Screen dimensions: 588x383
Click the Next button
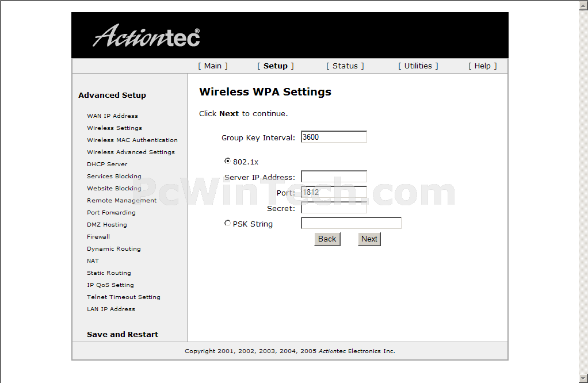click(369, 239)
